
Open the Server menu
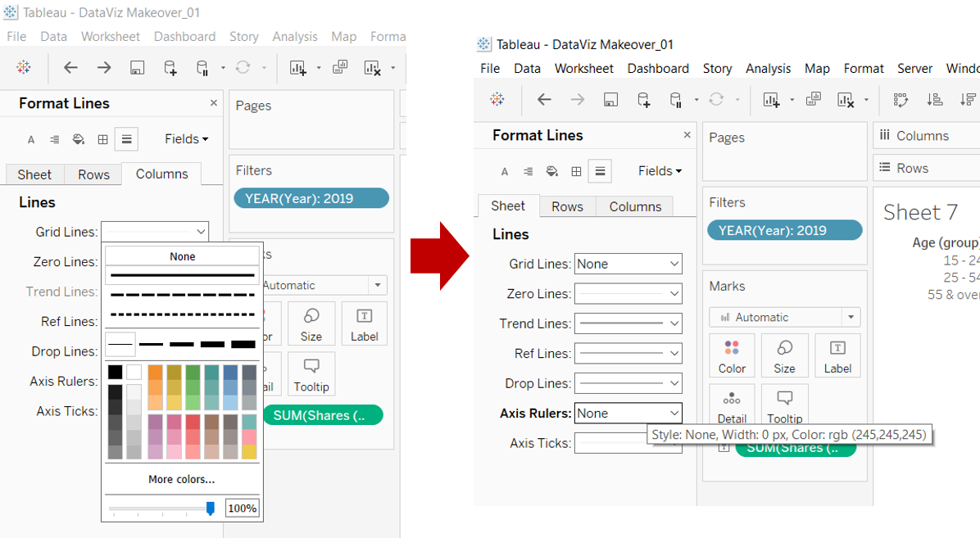click(x=914, y=69)
